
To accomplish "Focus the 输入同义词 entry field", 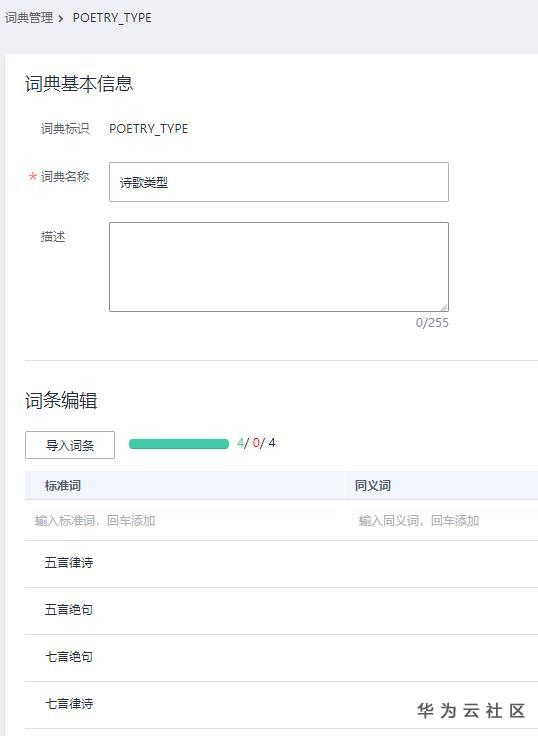I will (441, 521).
